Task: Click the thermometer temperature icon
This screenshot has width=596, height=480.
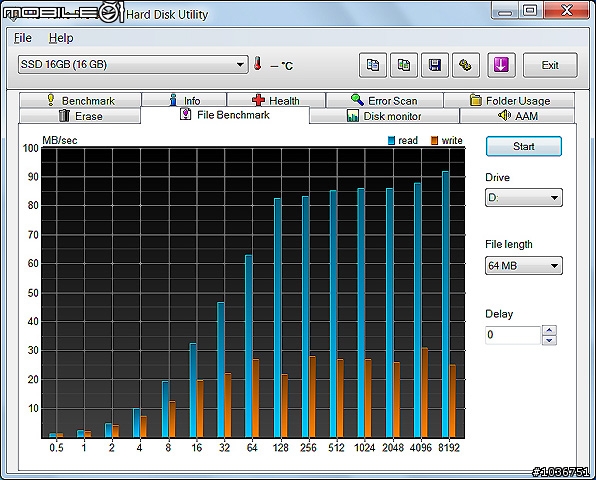Action: (x=258, y=64)
